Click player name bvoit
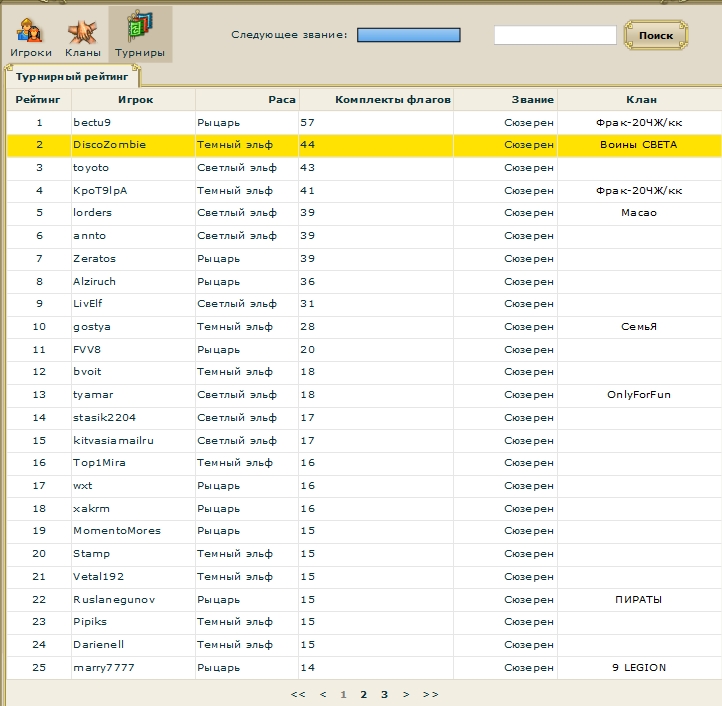 (87, 372)
